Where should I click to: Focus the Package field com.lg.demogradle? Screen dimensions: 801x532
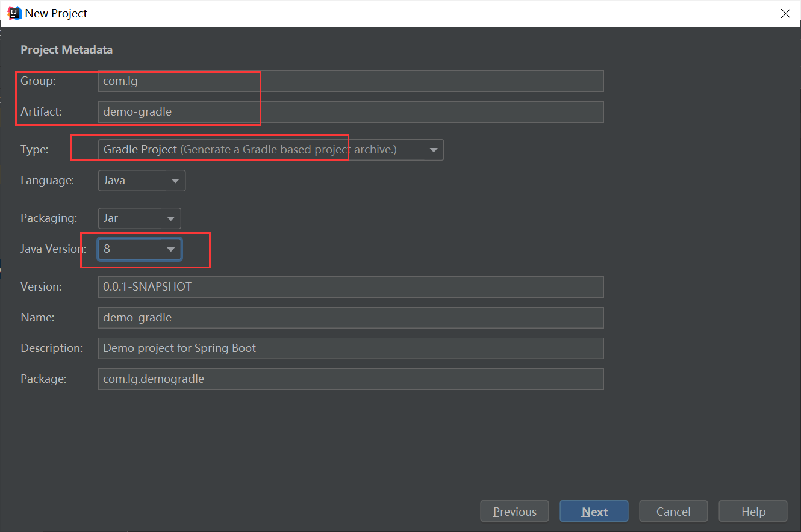(351, 379)
